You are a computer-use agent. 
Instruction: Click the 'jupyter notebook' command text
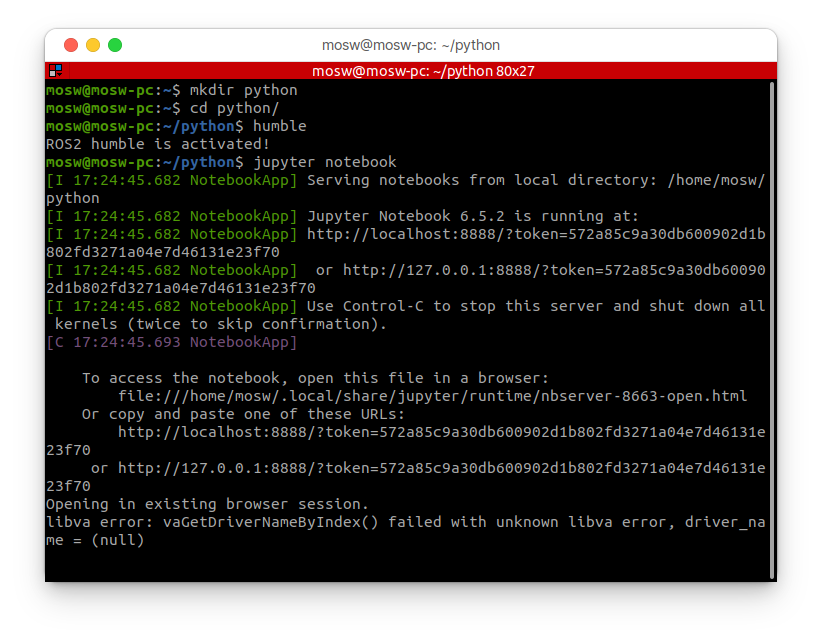(325, 162)
